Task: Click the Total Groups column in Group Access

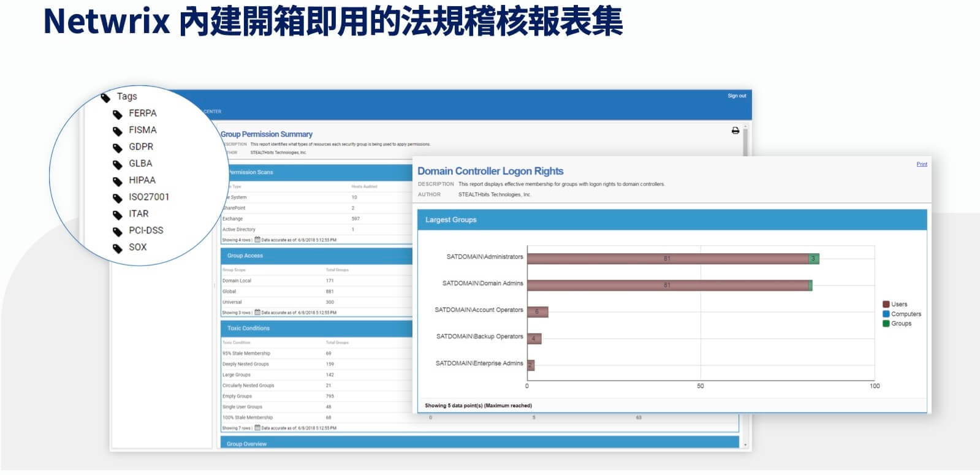Action: 337,270
